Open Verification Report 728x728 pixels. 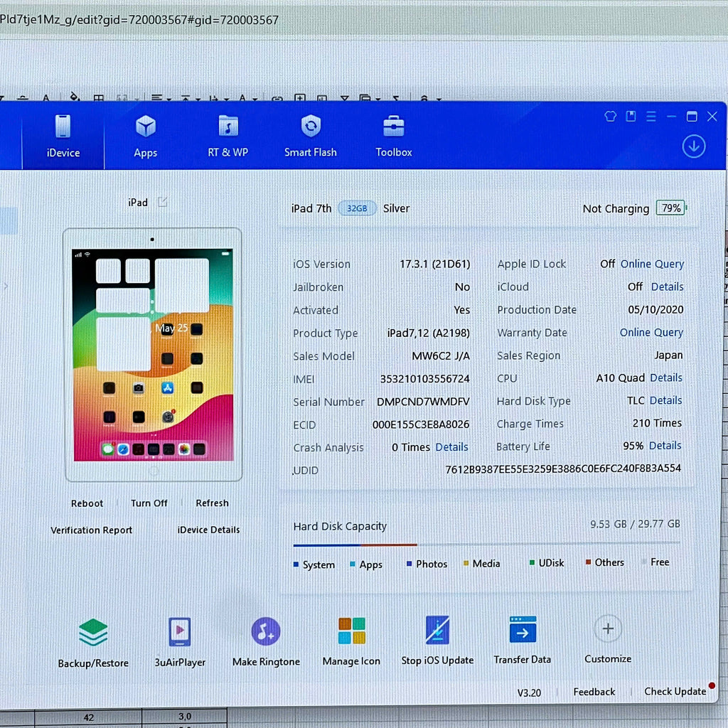click(x=92, y=530)
